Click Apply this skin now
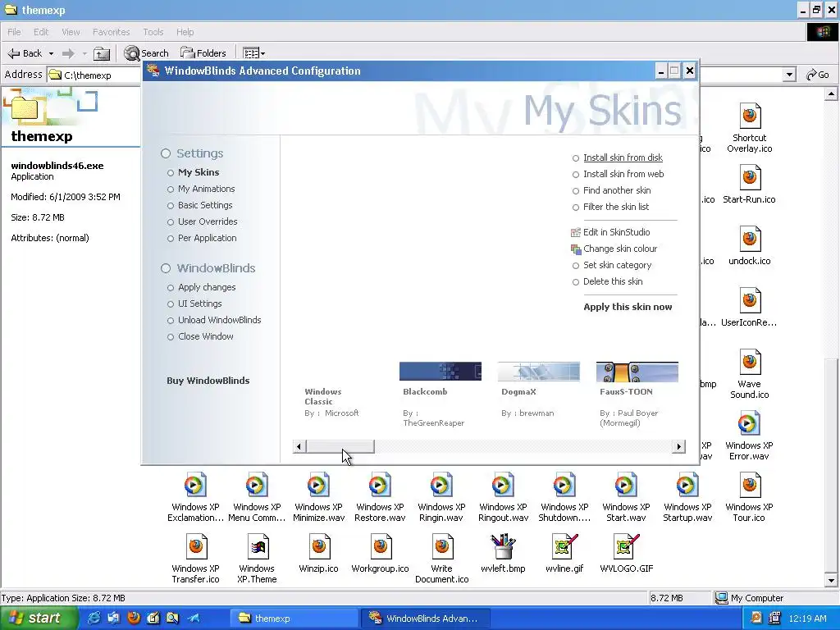The width and height of the screenshot is (840, 630). [x=628, y=307]
